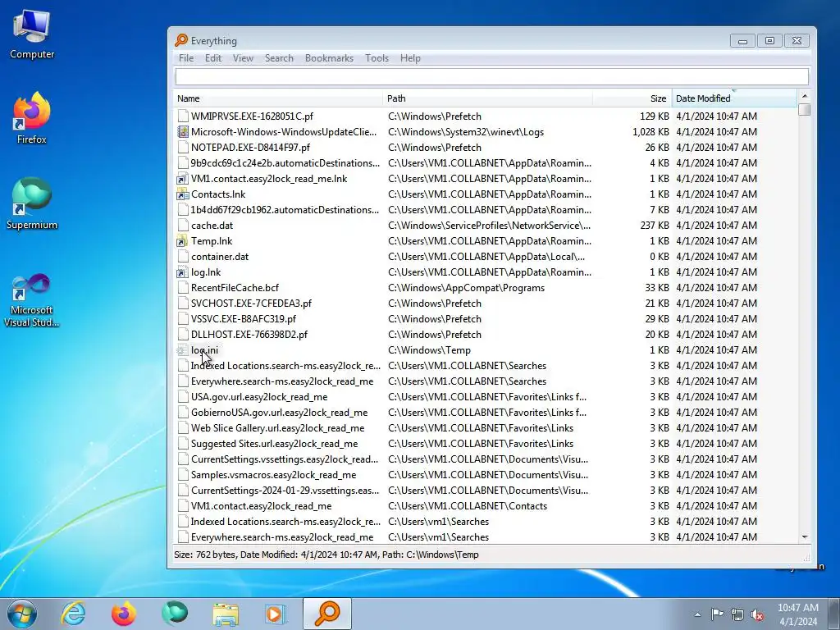This screenshot has width=840, height=630.
Task: Select the DLLHOST.EXE-766398D2.pf file icon
Action: [183, 335]
